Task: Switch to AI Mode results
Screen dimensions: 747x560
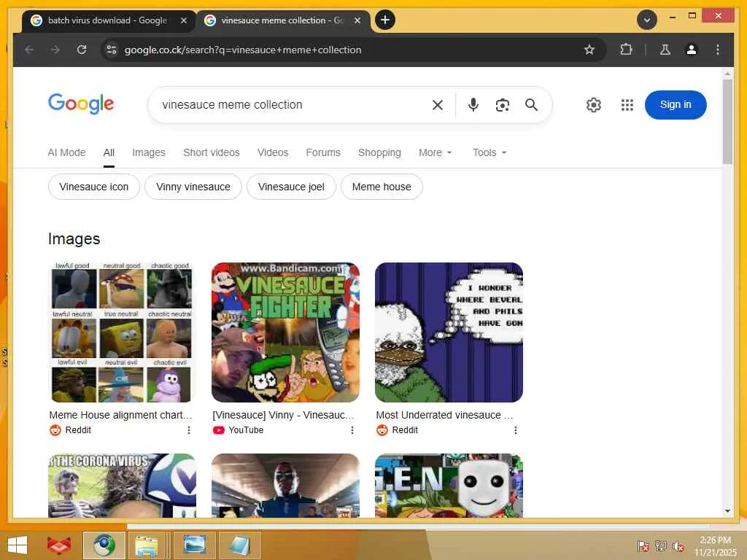Action: 66,152
